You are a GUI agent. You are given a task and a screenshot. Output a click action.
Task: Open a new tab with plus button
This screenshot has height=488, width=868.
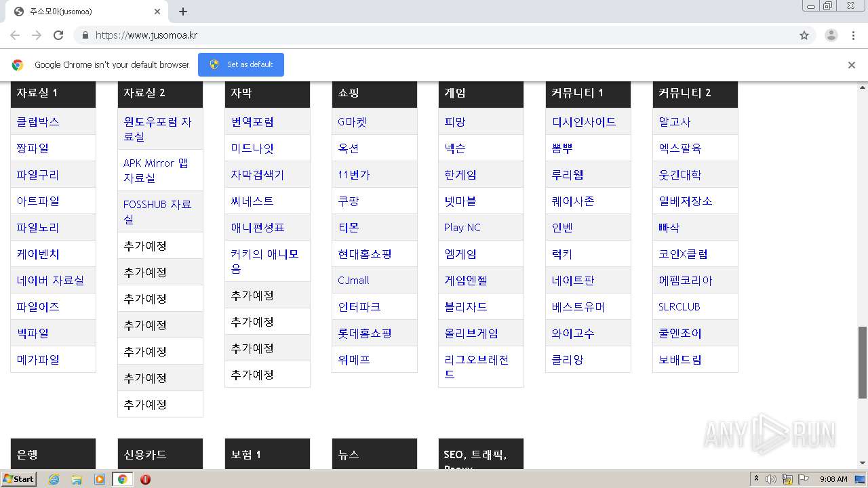(x=183, y=12)
